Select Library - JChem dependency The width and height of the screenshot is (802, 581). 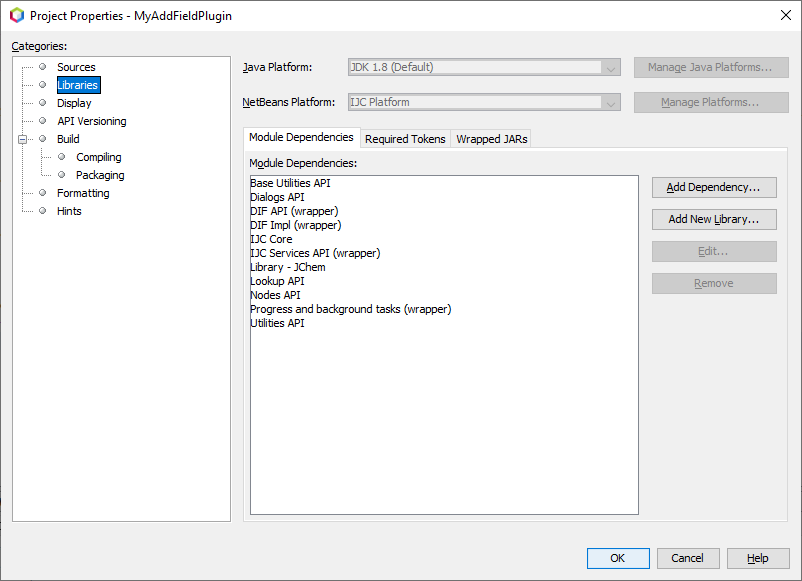click(x=288, y=267)
